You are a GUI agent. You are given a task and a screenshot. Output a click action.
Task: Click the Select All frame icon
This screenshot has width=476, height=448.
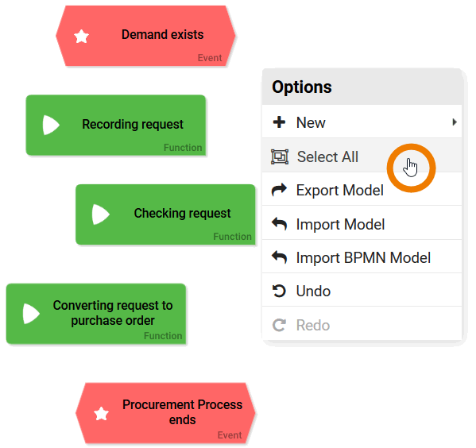tap(280, 156)
